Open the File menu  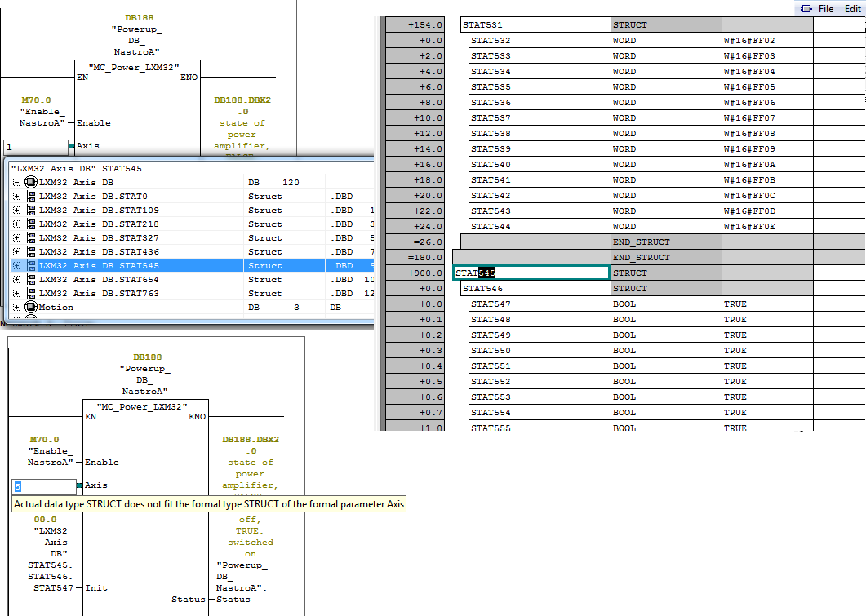(826, 8)
